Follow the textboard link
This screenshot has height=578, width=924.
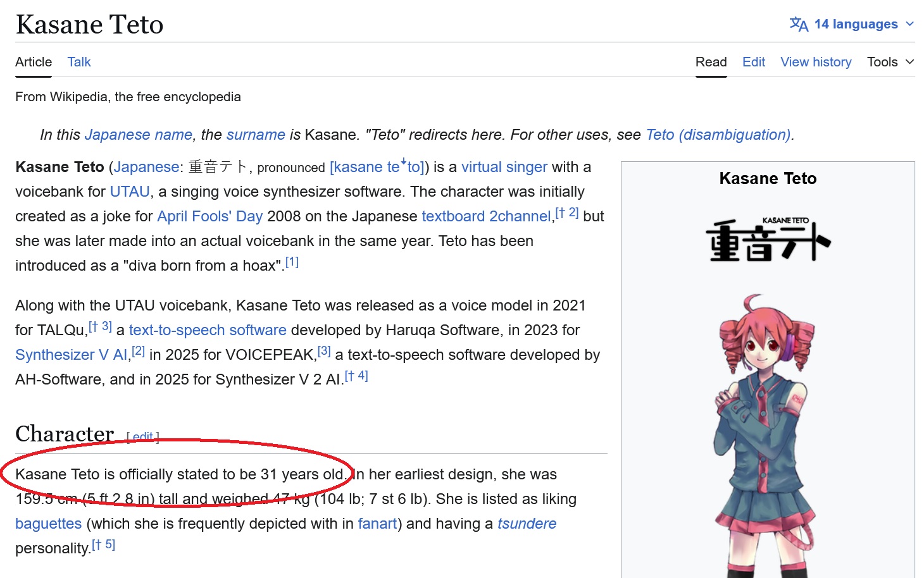tap(453, 216)
